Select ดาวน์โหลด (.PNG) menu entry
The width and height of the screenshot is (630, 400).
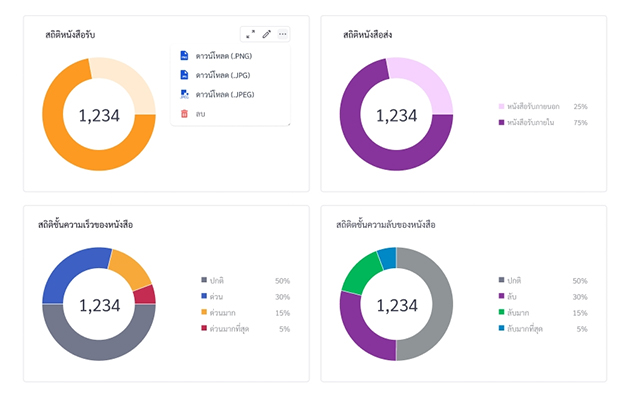pos(222,56)
